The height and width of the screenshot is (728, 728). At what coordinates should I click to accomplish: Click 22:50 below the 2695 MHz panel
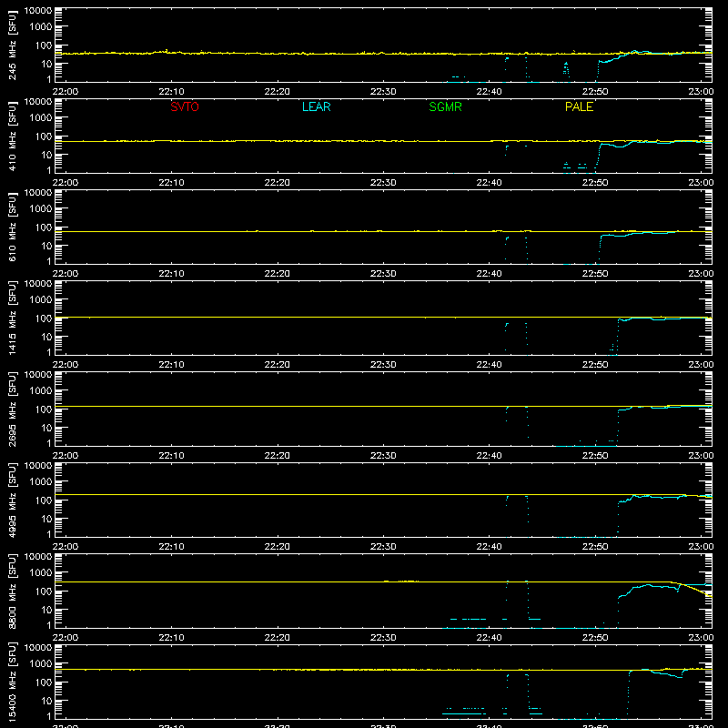click(595, 456)
